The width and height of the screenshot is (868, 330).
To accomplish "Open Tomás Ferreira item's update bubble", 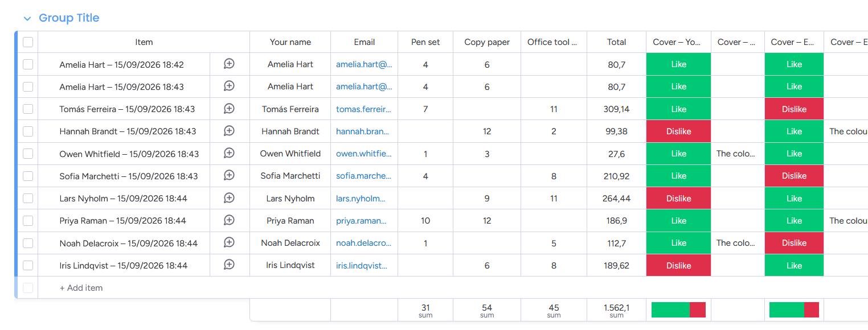I will click(229, 109).
